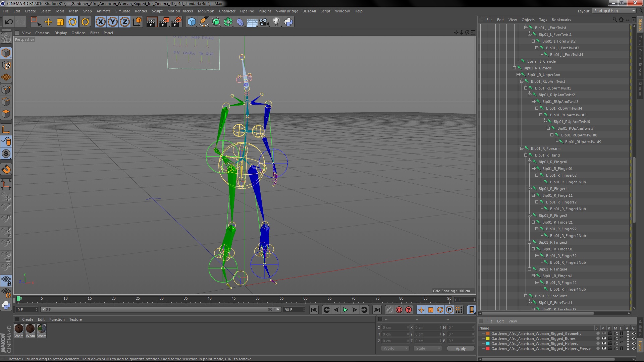The height and width of the screenshot is (362, 644).
Task: Click the Undo arrow icon
Action: [9, 22]
